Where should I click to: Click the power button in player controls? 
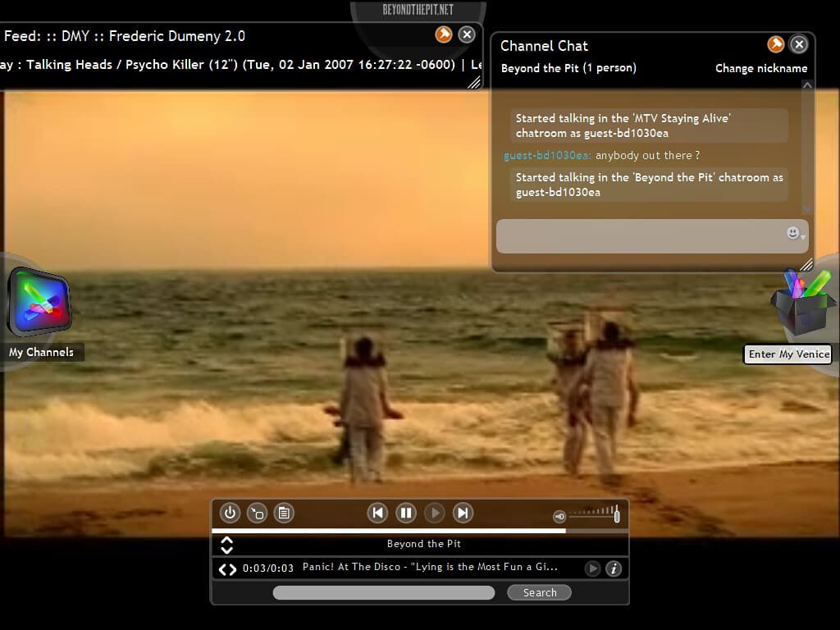[230, 513]
